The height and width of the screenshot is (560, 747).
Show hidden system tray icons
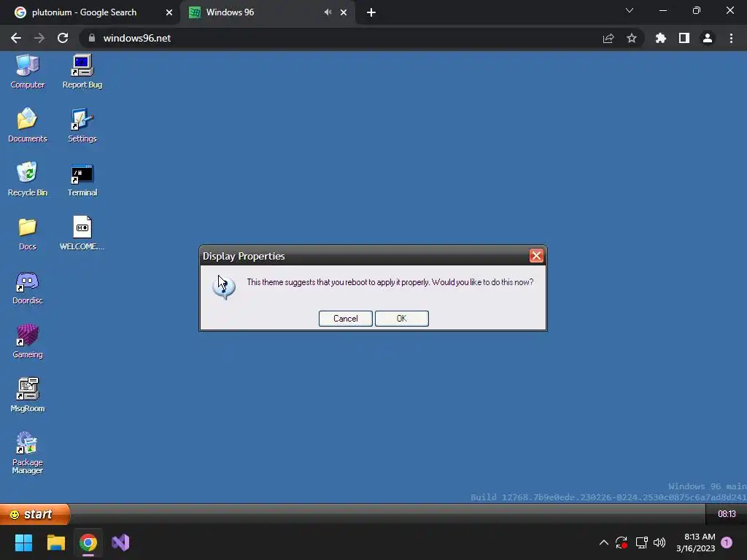[603, 542]
